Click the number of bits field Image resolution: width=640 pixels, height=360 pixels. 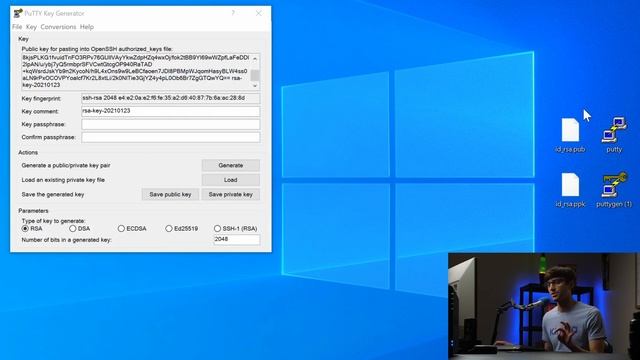(237, 240)
